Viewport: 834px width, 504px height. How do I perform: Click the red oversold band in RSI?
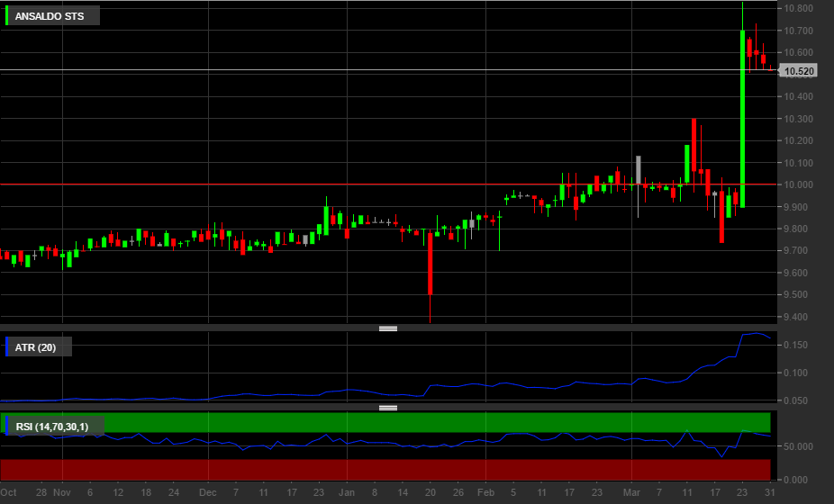(x=385, y=470)
